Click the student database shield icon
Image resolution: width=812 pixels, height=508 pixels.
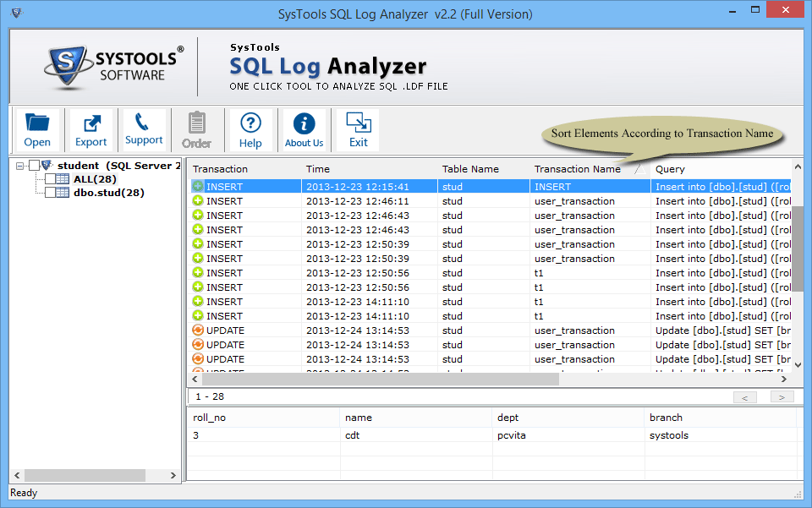[x=47, y=165]
